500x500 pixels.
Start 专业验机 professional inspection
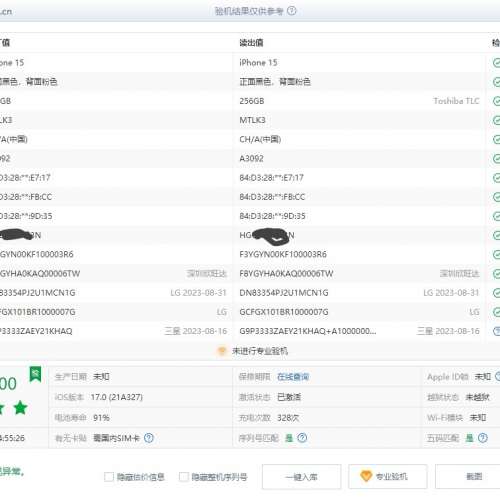tap(388, 477)
